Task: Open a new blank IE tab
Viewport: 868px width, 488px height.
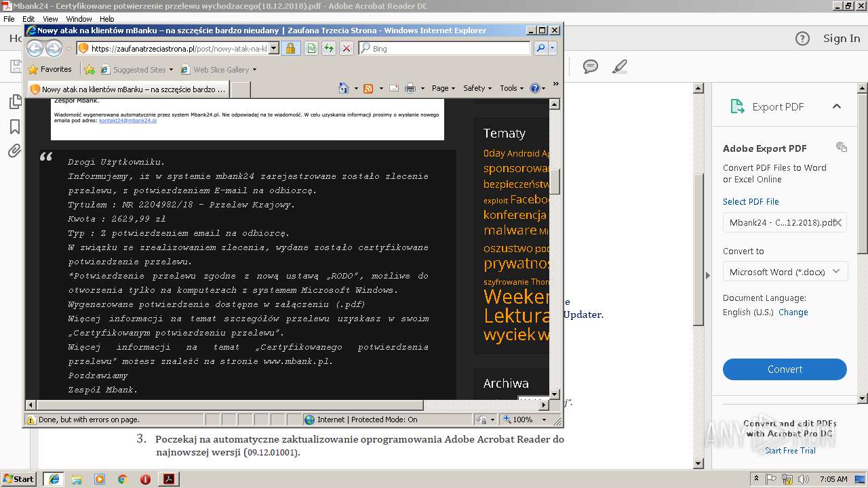Action: (241, 89)
